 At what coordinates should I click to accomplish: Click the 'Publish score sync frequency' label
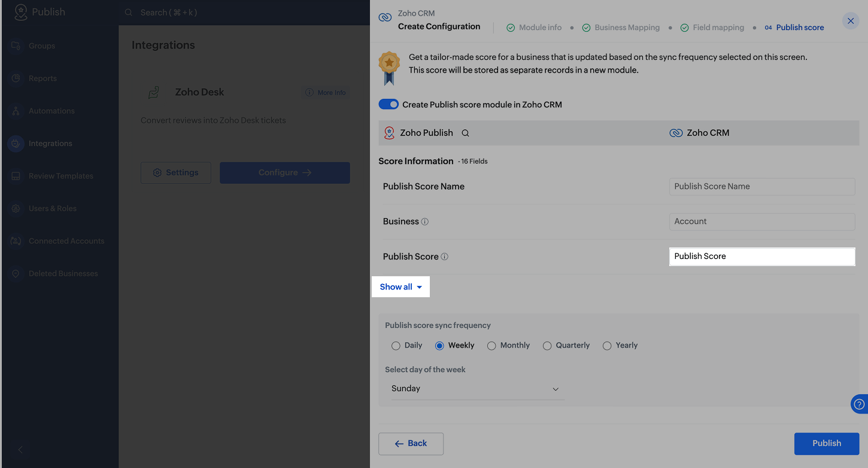438,325
